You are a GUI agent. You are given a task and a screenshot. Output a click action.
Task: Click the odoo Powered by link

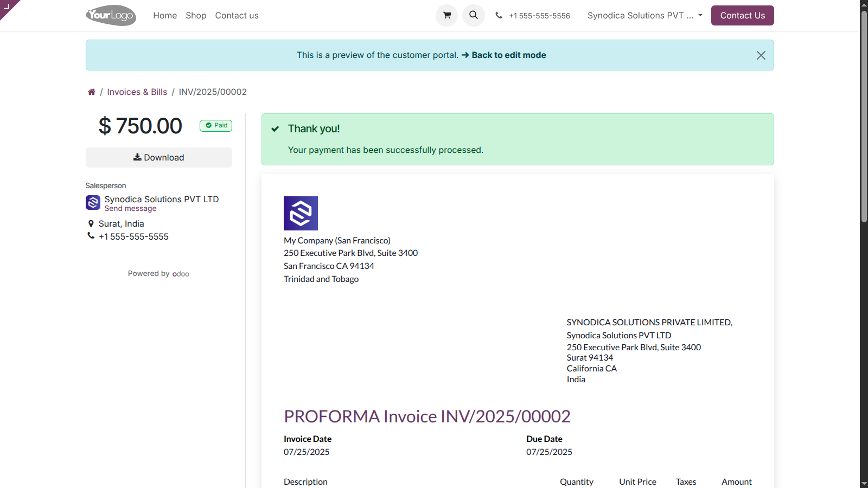181,274
